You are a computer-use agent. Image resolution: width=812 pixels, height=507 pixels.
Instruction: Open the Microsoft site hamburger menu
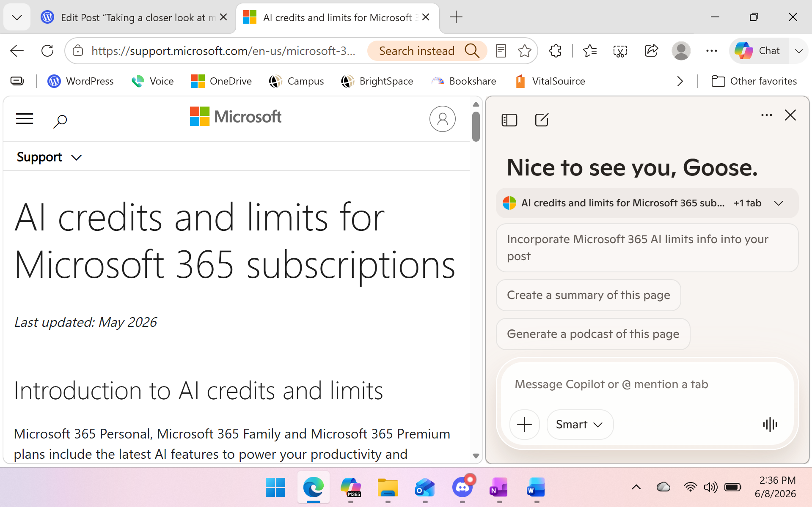25,119
